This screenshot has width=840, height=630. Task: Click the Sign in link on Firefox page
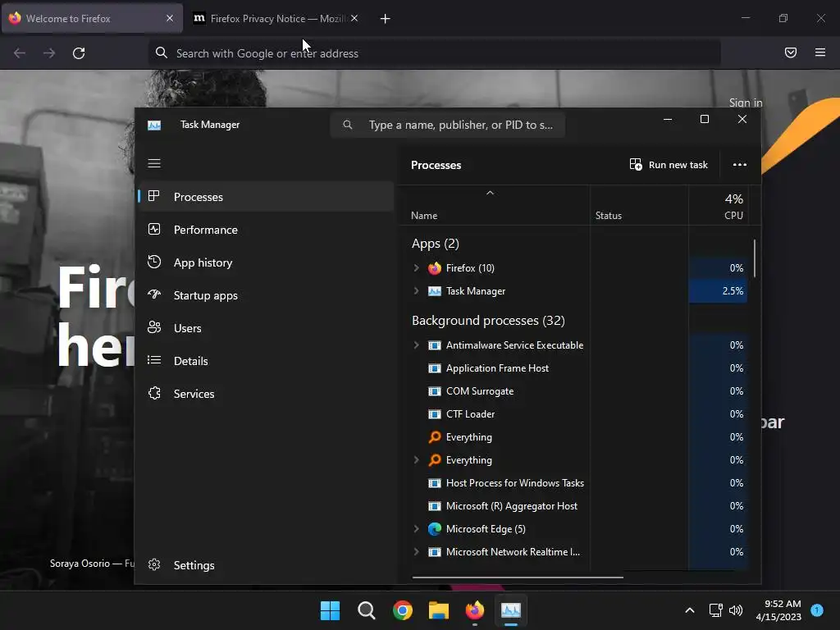click(745, 103)
